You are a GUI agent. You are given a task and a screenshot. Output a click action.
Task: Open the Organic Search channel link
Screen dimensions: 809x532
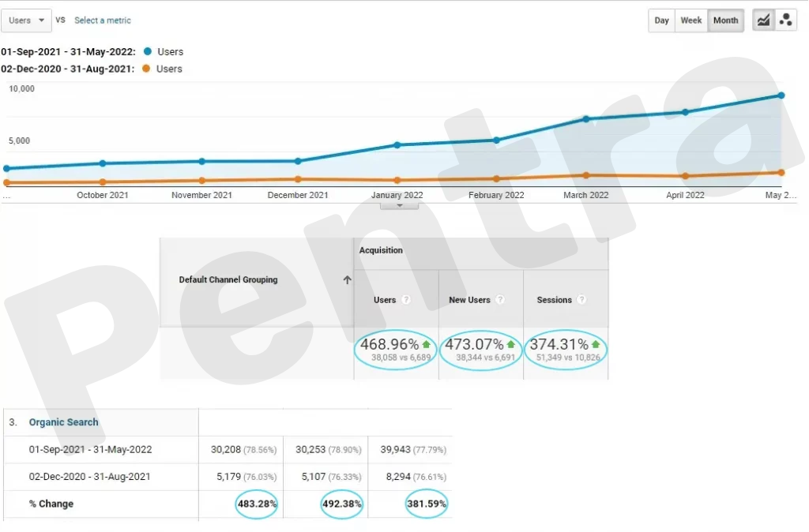coord(63,422)
